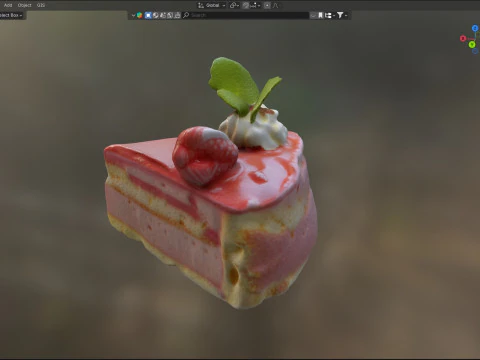Click the checkbox icon left of bookmark
This screenshot has width=480, height=360.
tap(313, 15)
